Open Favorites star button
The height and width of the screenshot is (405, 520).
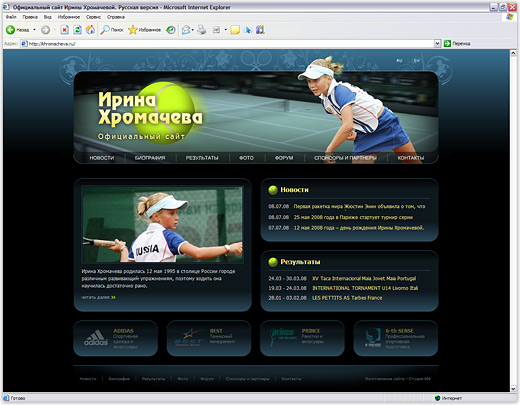click(x=133, y=30)
